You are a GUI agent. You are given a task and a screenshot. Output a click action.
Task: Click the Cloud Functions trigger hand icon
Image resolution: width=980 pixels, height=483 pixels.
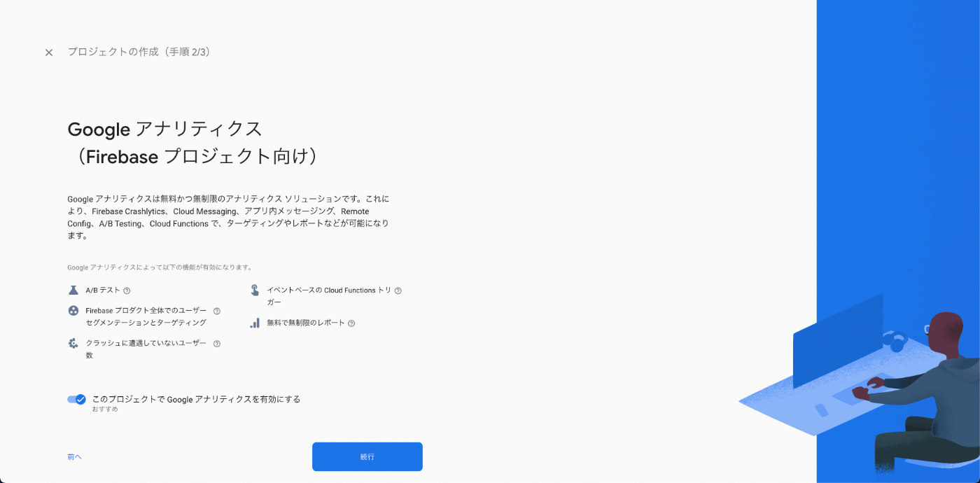[x=255, y=290]
